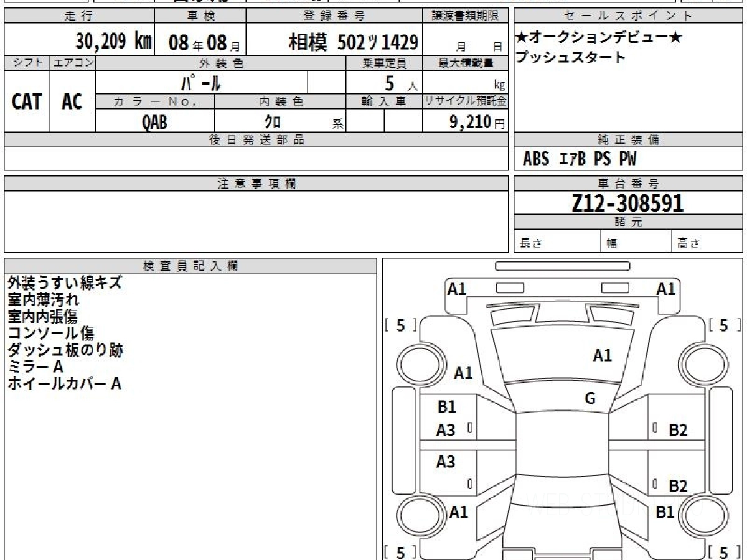Select inspector note 外装うすい線キズ
Image resolution: width=747 pixels, height=560 pixels.
(x=65, y=282)
